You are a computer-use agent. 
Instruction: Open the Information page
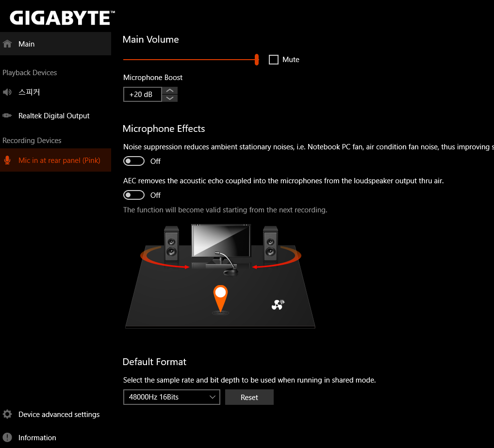pyautogui.click(x=55, y=438)
